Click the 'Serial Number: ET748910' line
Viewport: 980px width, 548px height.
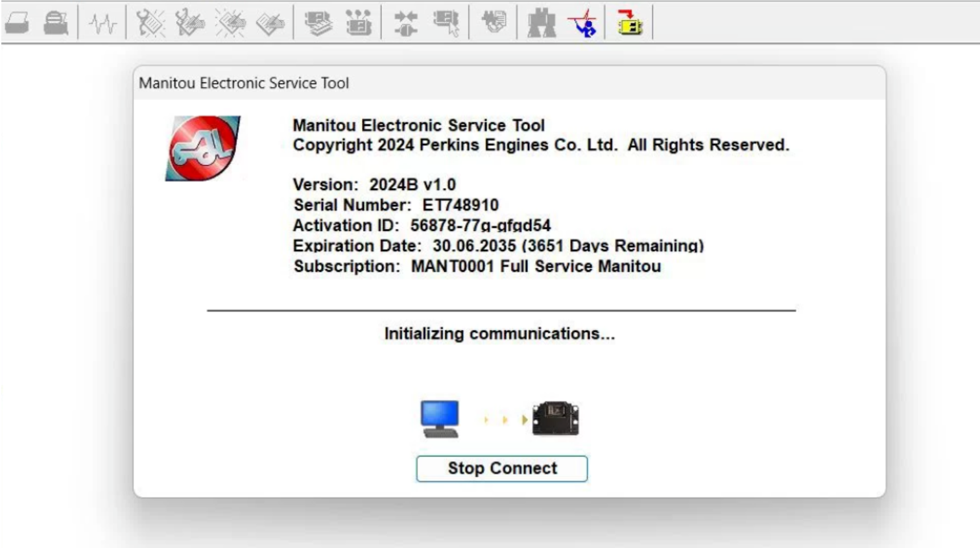pos(396,205)
